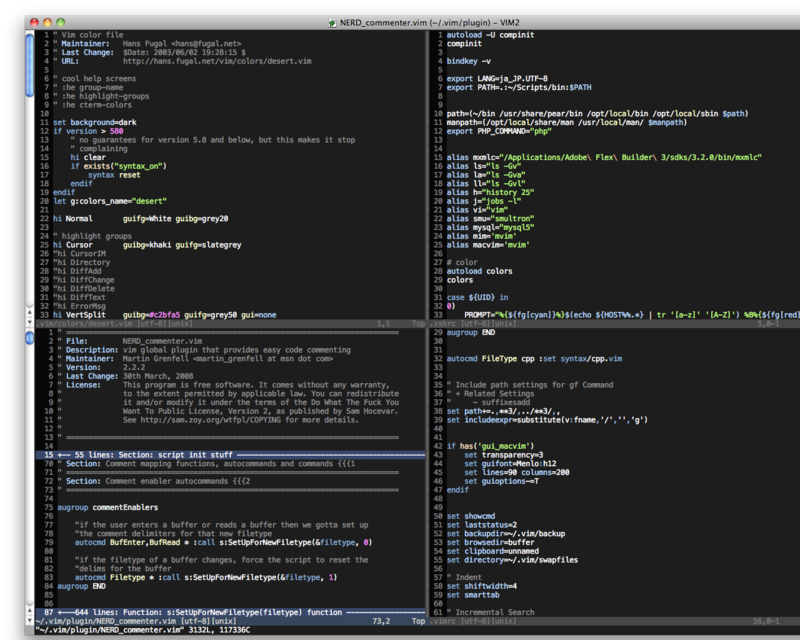Screen dimensions: 800x640
Task: Click the green zoom window button
Action: pyautogui.click(x=61, y=22)
